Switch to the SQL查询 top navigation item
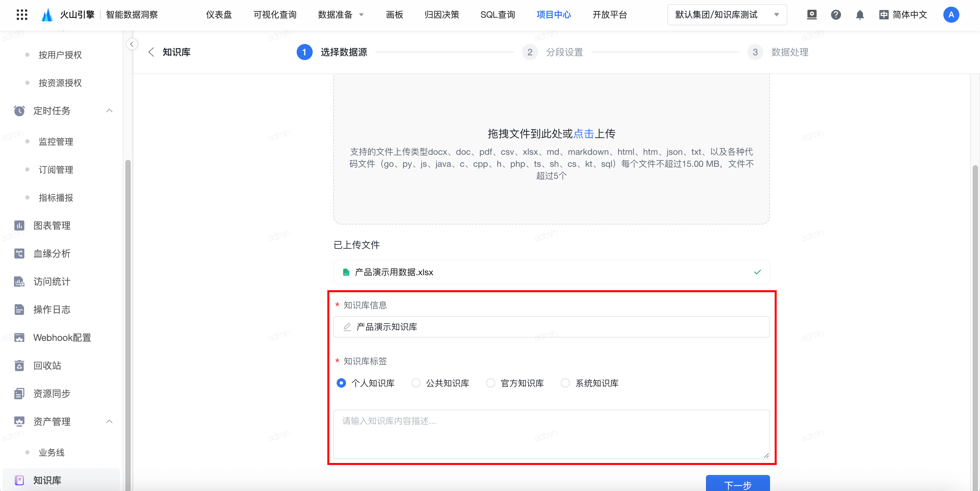This screenshot has height=491, width=980. 497,14
